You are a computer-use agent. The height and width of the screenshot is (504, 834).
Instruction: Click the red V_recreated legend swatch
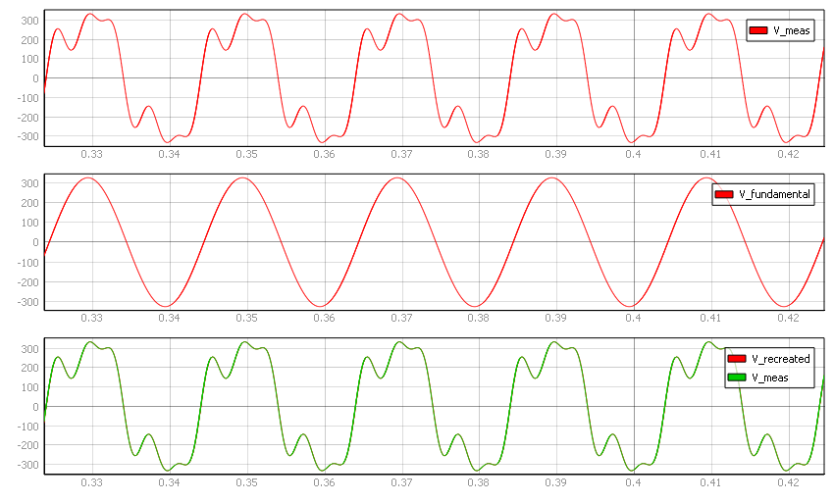click(x=736, y=359)
